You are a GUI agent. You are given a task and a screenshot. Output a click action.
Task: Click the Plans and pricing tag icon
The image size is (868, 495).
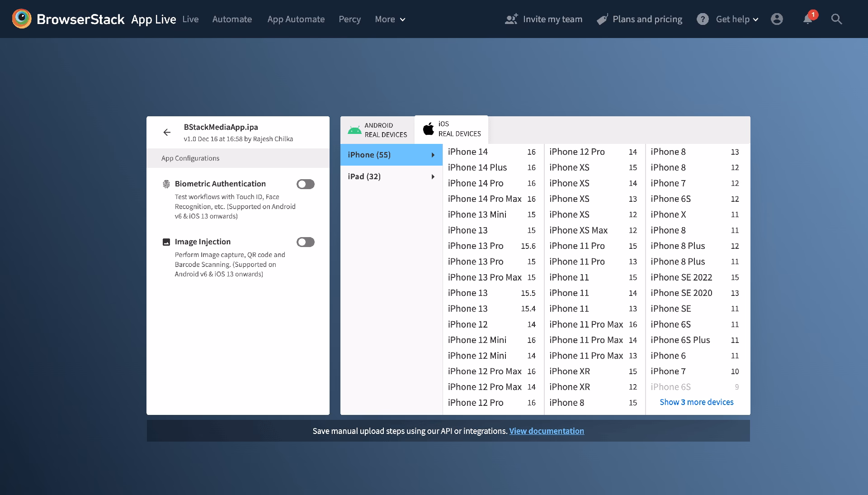tap(602, 19)
